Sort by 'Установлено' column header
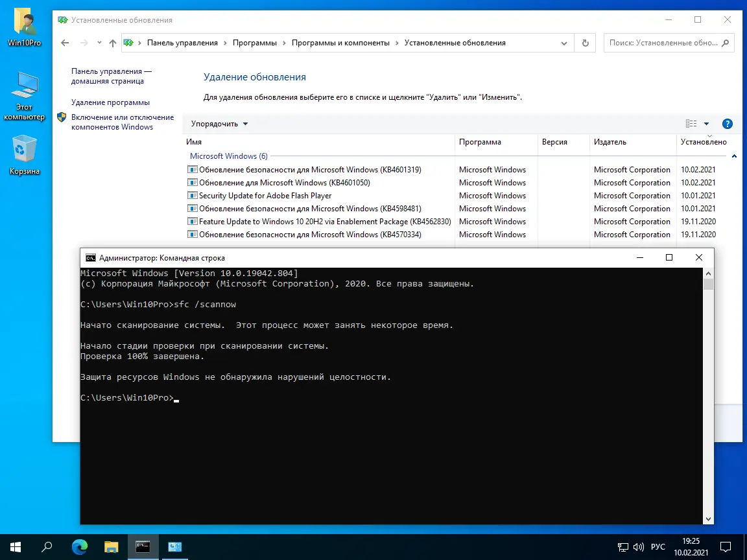 (704, 142)
